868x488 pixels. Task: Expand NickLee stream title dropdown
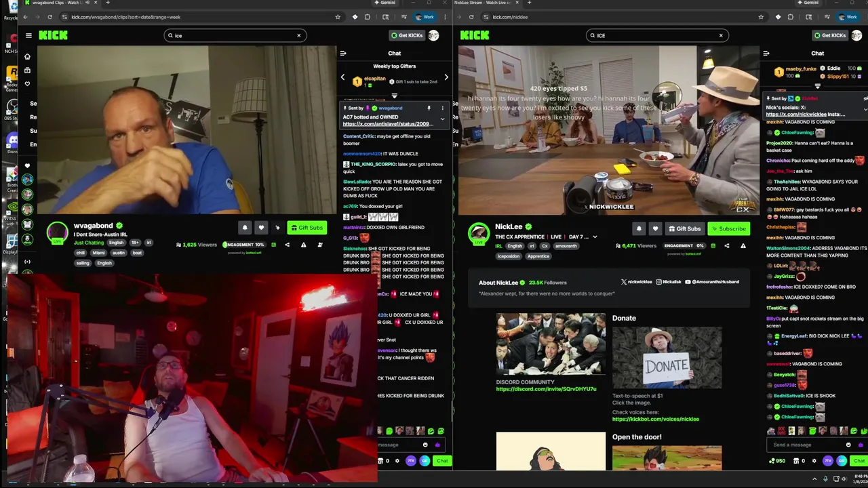click(595, 237)
